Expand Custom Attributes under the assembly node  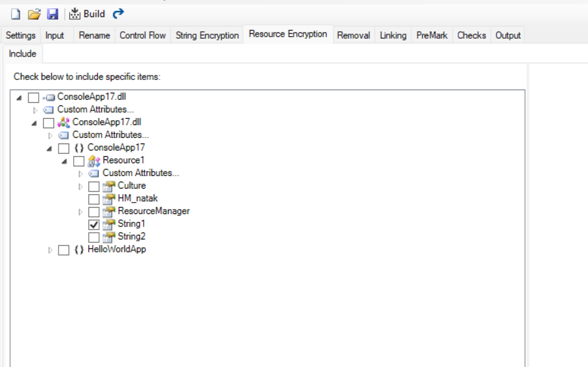coord(50,136)
